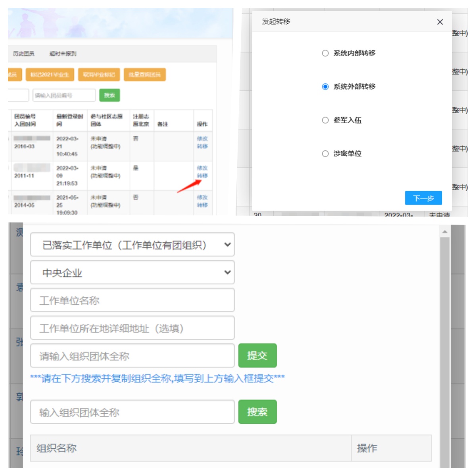Click the 取消毕业标记 orange button

tap(99, 75)
